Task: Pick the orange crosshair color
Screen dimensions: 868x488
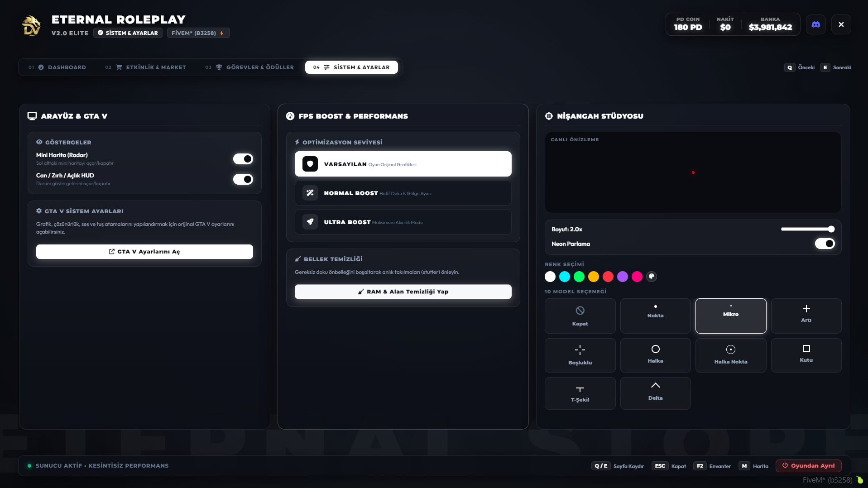Action: click(x=593, y=277)
